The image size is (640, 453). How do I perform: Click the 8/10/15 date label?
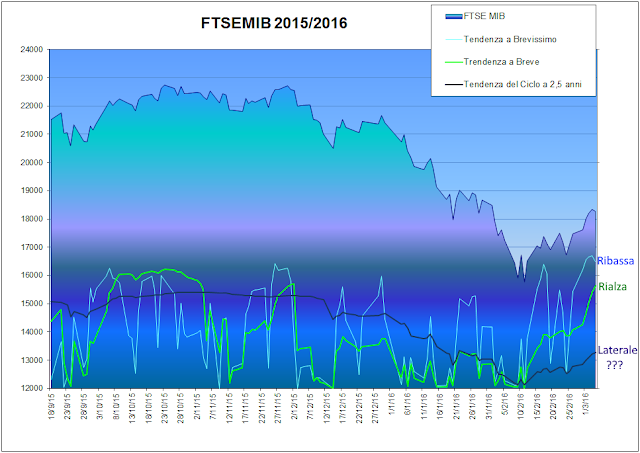coord(116,408)
